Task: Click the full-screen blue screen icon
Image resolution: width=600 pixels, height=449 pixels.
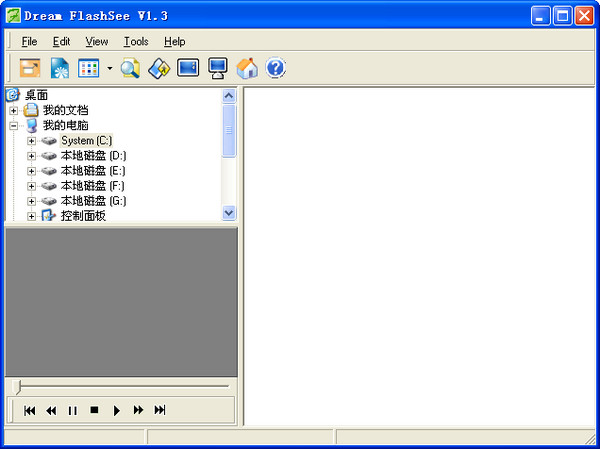Action: tap(188, 68)
